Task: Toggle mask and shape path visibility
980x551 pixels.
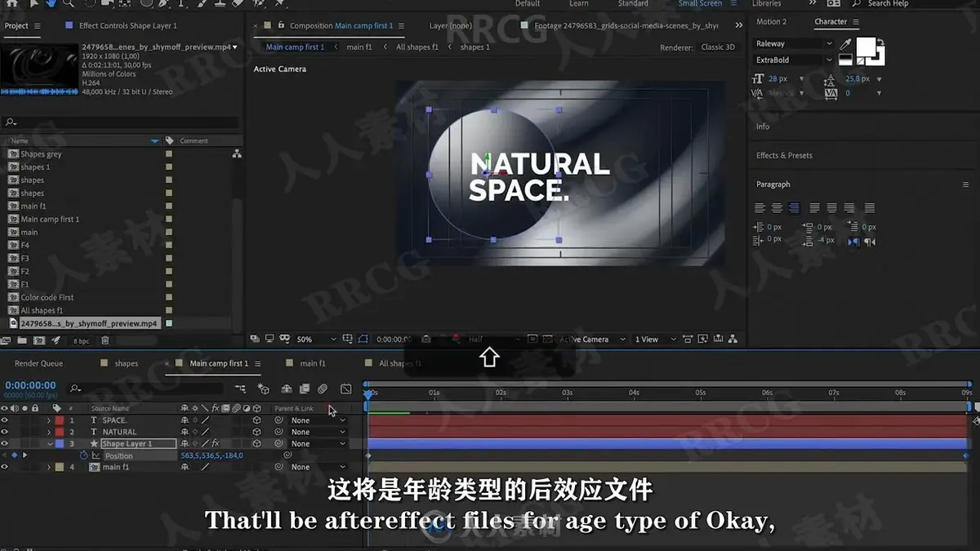Action: tap(363, 339)
